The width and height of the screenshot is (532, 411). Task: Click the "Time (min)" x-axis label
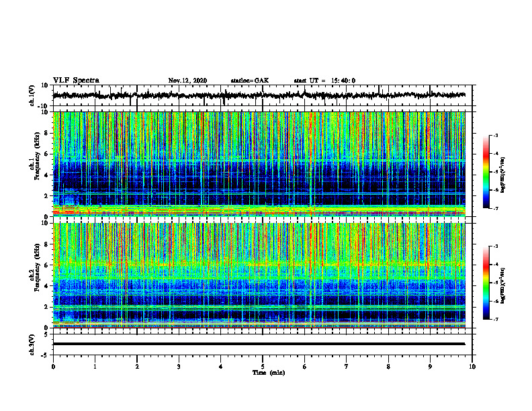coord(269,373)
